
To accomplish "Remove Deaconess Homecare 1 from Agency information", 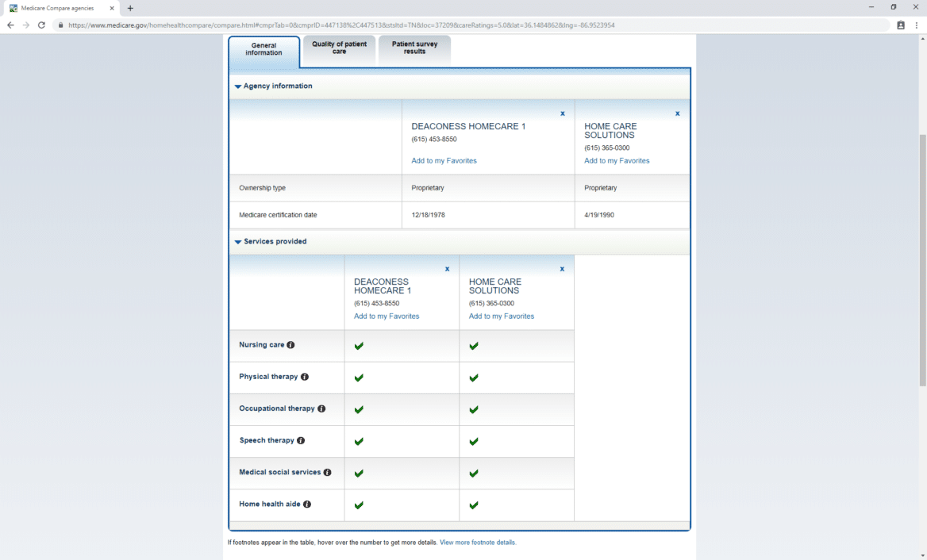I will point(563,113).
